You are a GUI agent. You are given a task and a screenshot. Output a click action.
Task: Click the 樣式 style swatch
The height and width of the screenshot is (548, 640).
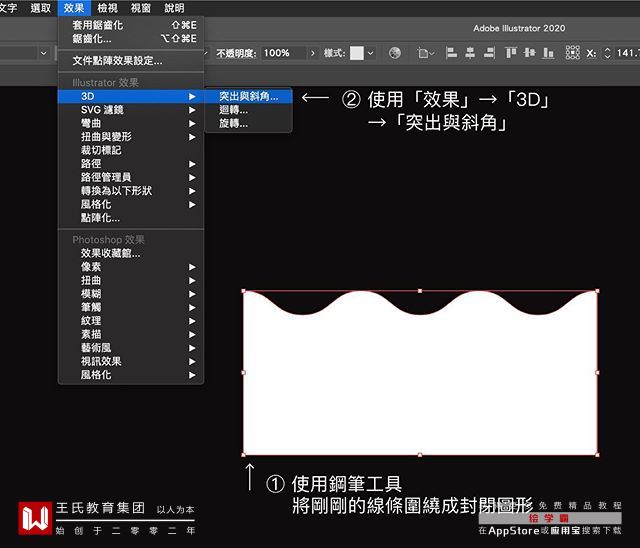pyautogui.click(x=356, y=53)
